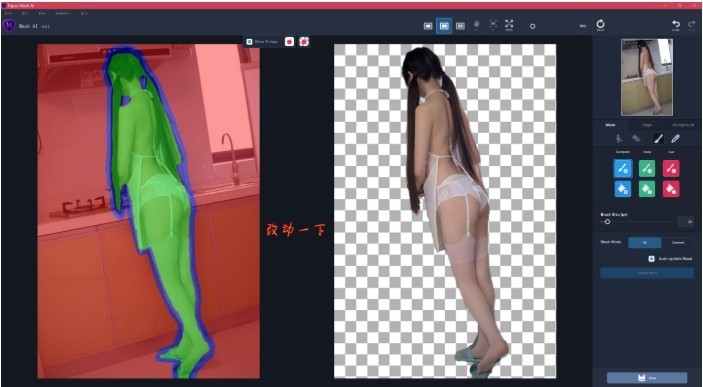Switch to the Edge tab
This screenshot has width=703, height=387.
point(647,125)
